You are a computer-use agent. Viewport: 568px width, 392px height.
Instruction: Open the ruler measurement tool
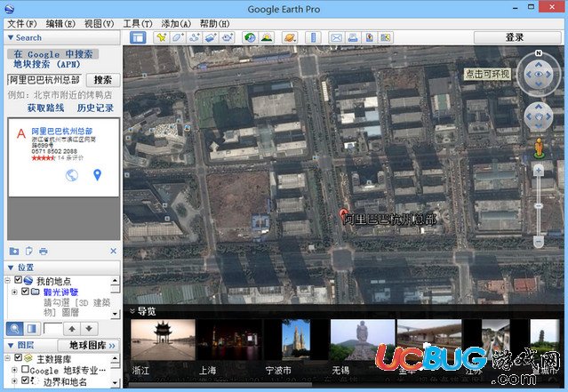[x=314, y=37]
